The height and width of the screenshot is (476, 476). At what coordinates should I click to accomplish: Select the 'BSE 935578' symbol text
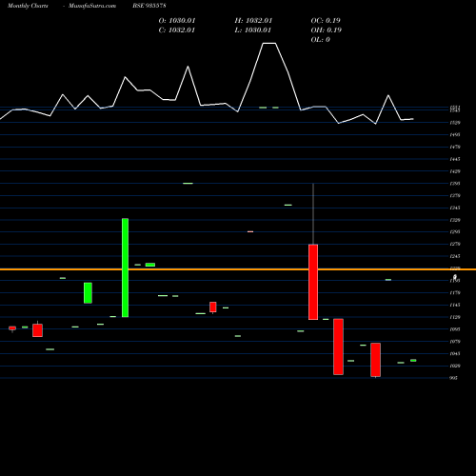(x=149, y=6)
